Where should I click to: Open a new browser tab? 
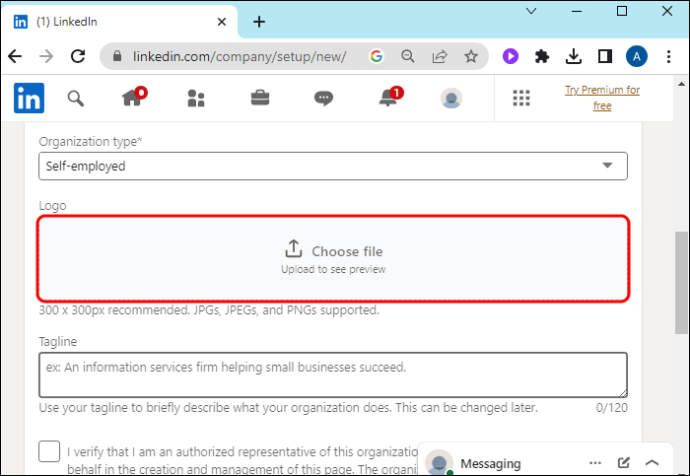point(259,21)
